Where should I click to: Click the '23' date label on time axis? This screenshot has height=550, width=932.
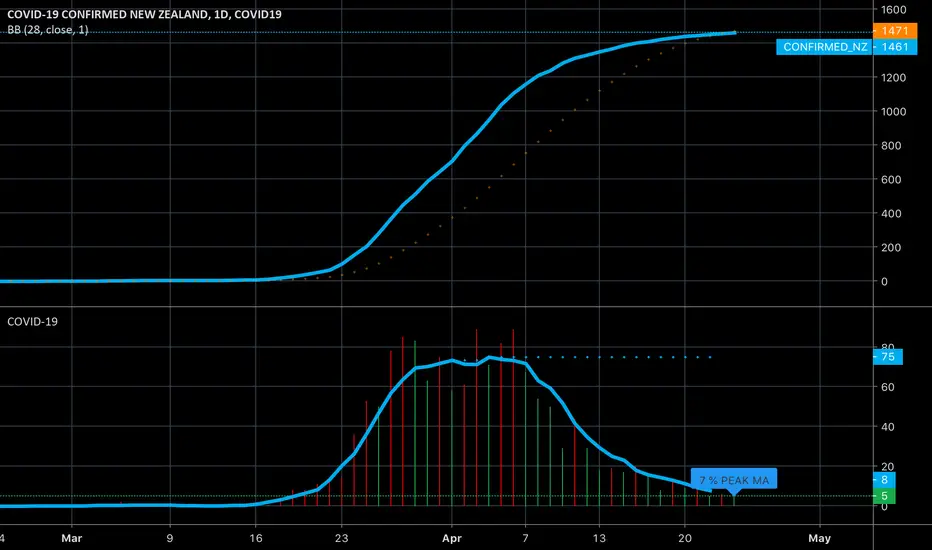click(341, 539)
